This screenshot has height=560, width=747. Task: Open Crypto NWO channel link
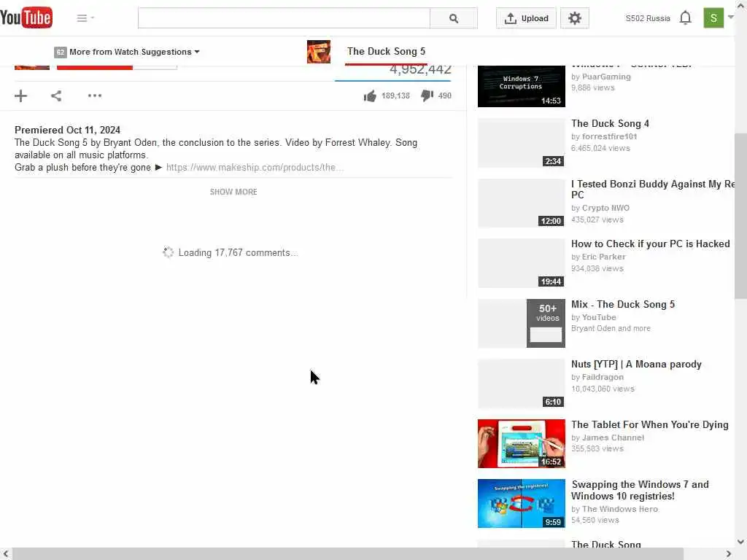tap(605, 208)
